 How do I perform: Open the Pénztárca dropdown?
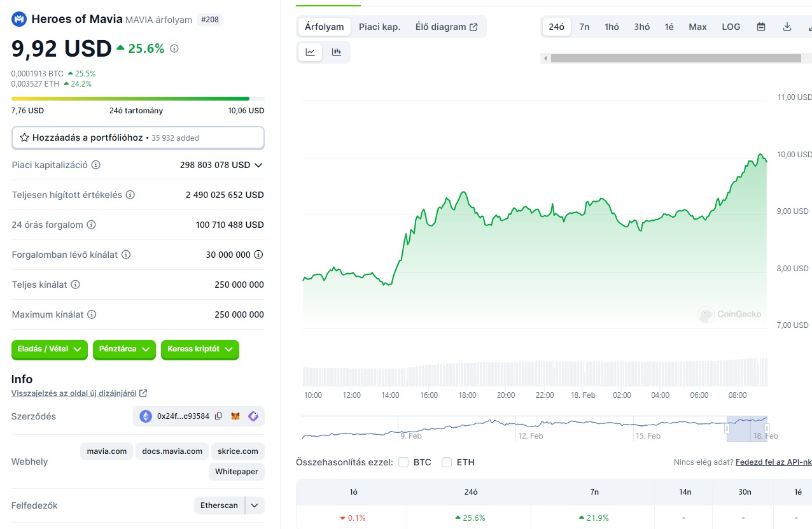pos(124,349)
